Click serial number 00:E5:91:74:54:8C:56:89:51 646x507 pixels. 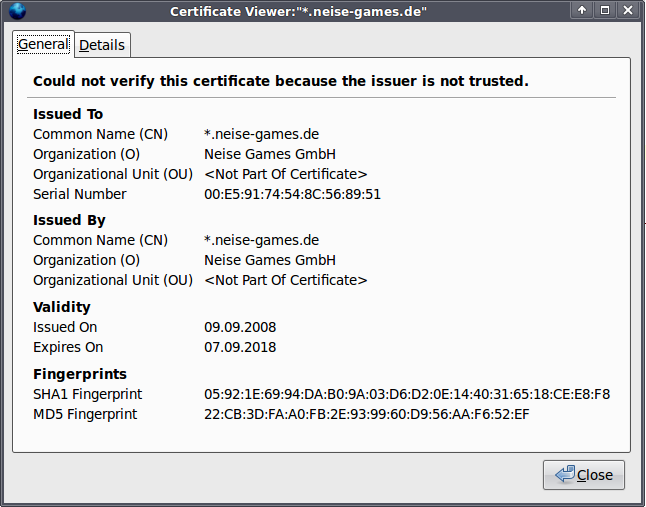point(293,194)
